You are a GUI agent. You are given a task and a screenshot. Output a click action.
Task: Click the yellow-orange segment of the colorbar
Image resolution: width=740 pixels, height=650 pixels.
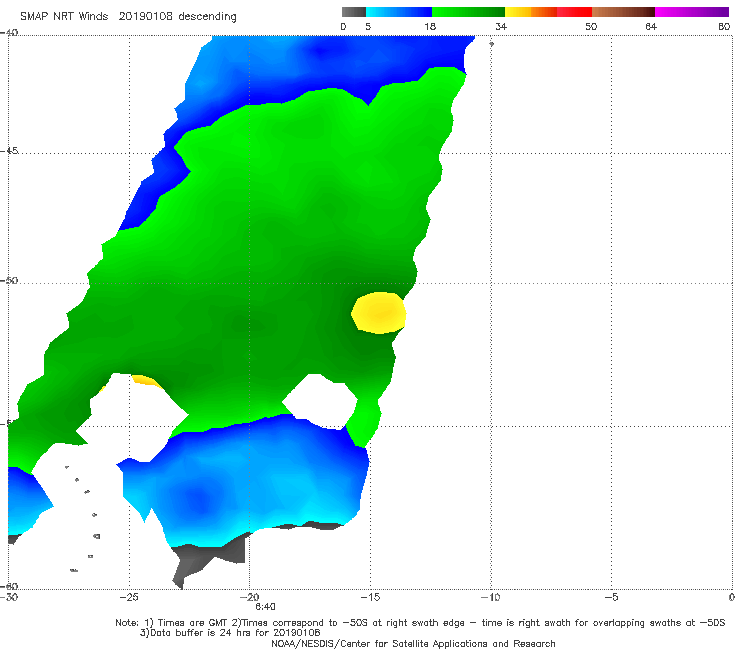[x=531, y=12]
